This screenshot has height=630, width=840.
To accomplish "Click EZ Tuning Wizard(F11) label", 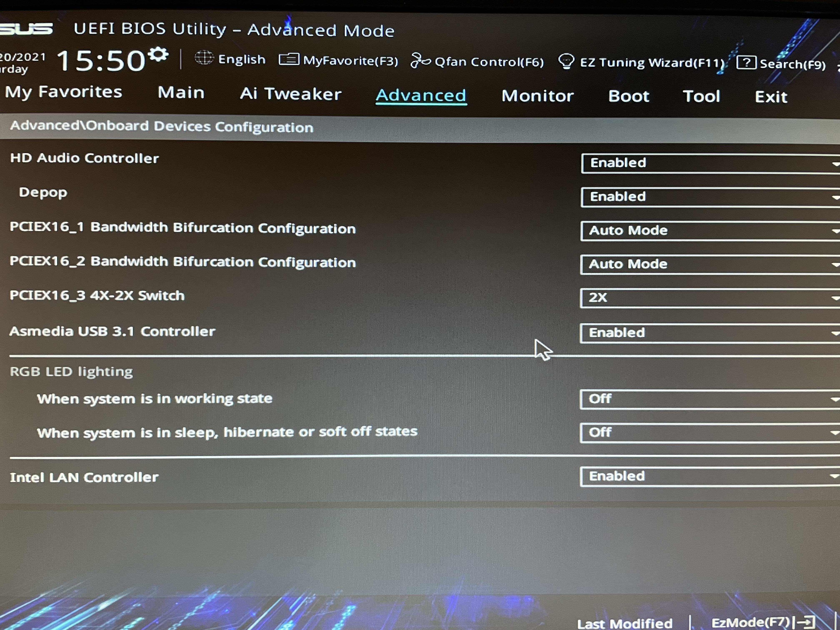I will [652, 63].
